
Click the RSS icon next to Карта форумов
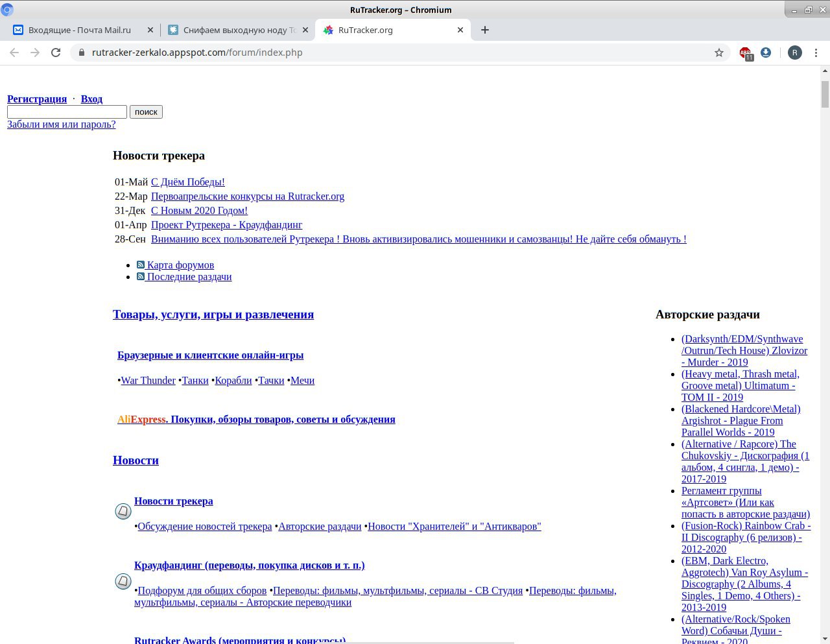click(140, 265)
